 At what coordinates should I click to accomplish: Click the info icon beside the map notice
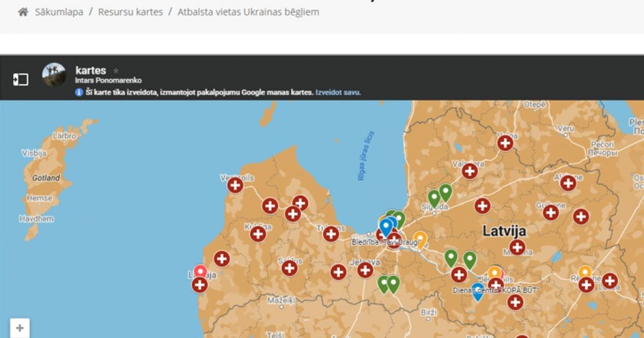point(79,92)
